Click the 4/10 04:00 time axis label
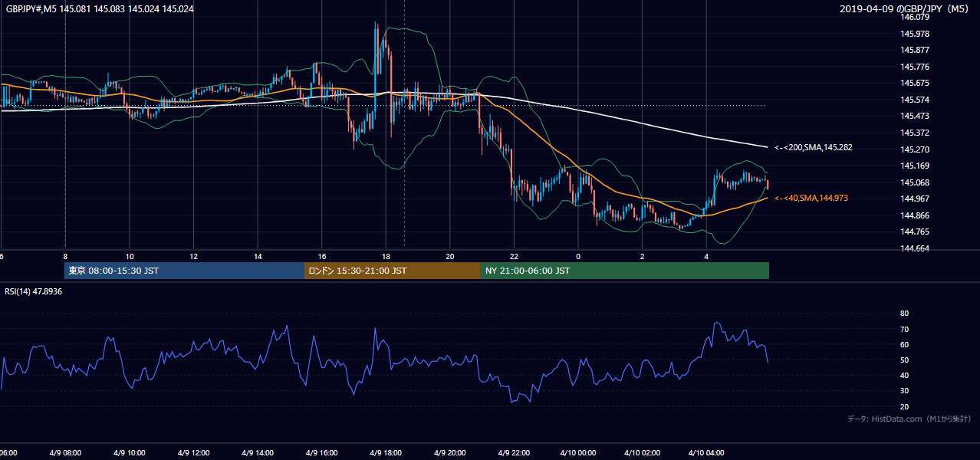The width and height of the screenshot is (980, 460). [x=706, y=452]
